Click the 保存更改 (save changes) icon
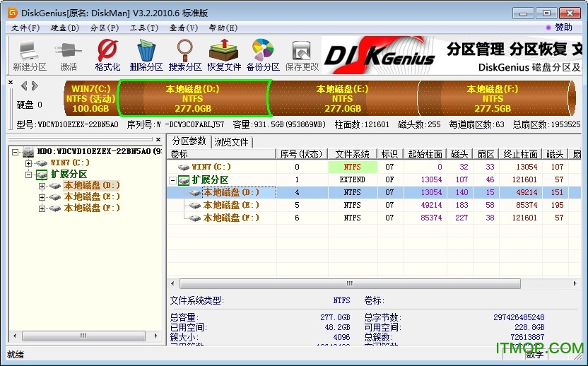This screenshot has height=366, width=588. [302, 55]
